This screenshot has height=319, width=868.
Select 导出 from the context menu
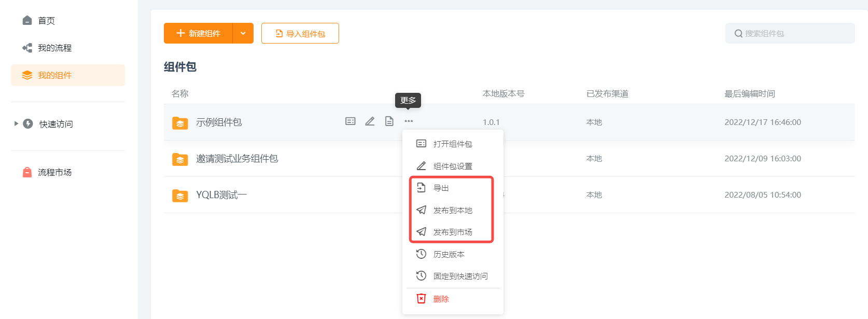pos(441,188)
